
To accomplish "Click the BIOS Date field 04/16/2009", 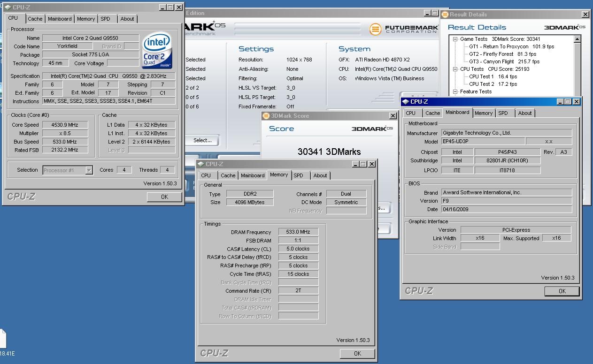I will [507, 209].
